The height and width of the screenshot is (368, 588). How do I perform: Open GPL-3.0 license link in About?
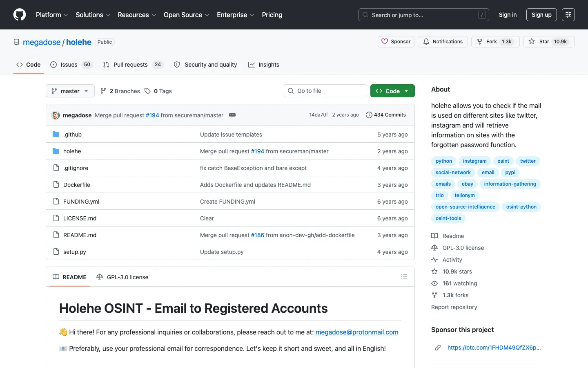point(458,248)
